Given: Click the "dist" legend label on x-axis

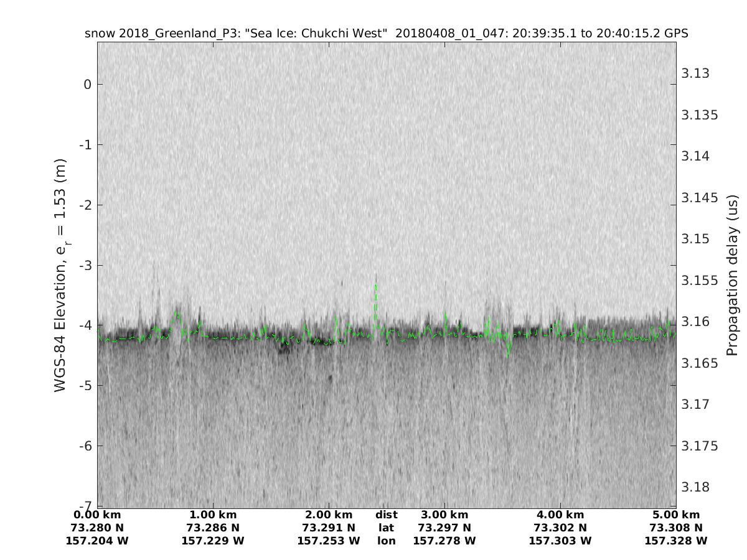Looking at the screenshot, I should 386,515.
